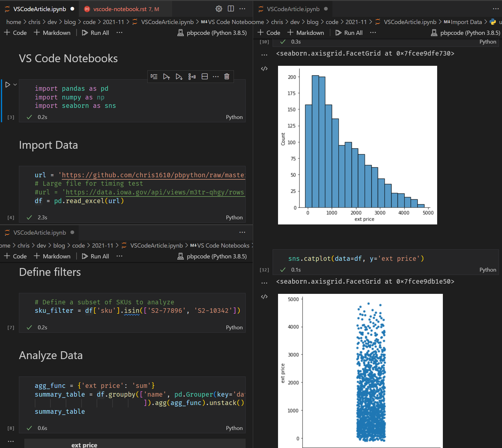502x448 pixels.
Task: Delete the import pandas cell
Action: click(226, 77)
